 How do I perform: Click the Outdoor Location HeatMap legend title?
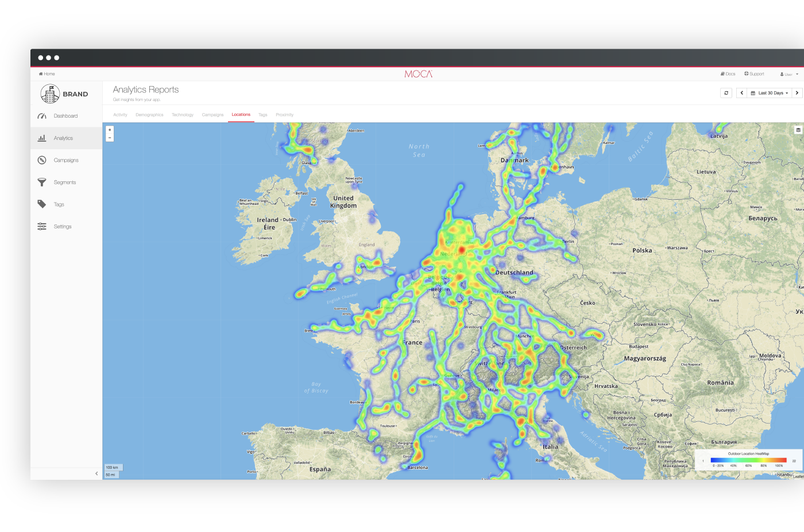[x=748, y=453]
